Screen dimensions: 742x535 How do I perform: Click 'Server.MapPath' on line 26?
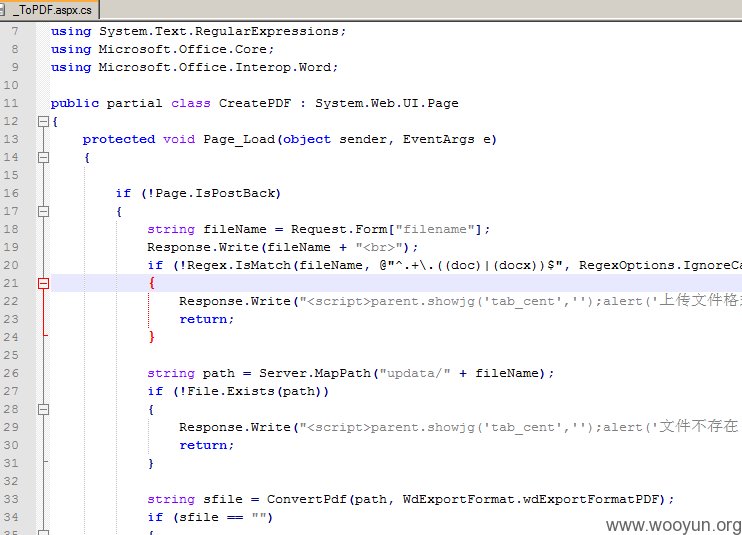315,373
